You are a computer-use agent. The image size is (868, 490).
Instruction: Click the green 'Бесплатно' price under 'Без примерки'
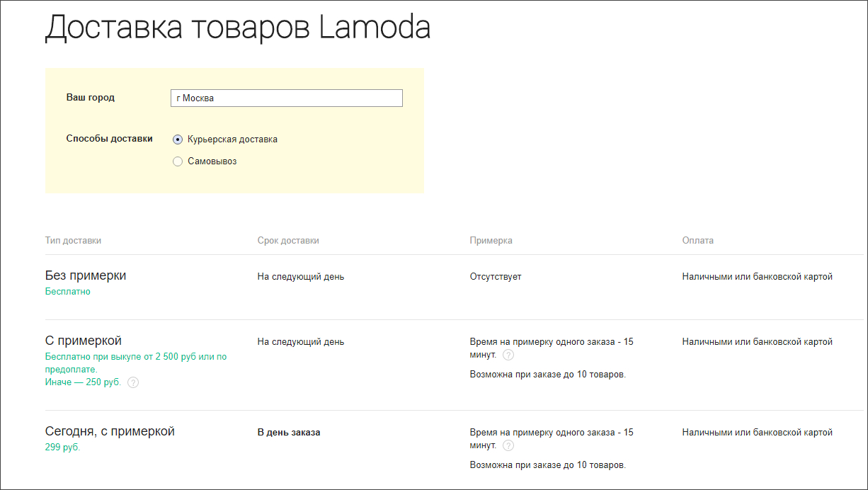pos(68,292)
